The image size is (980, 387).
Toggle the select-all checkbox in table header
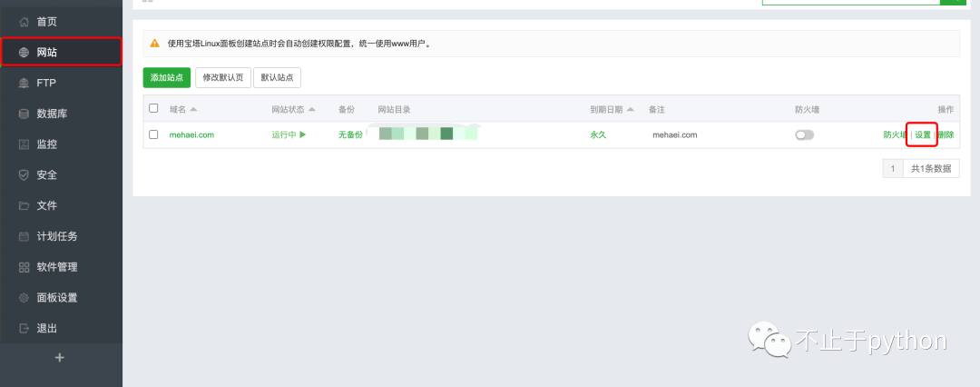pos(153,109)
